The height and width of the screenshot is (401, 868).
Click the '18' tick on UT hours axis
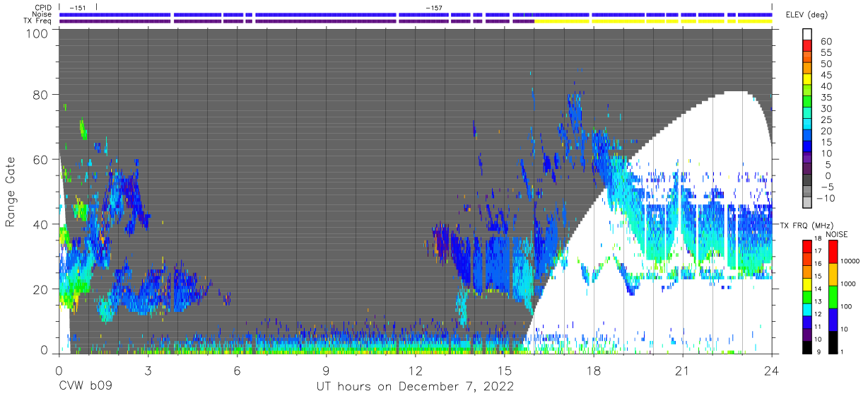coord(594,371)
